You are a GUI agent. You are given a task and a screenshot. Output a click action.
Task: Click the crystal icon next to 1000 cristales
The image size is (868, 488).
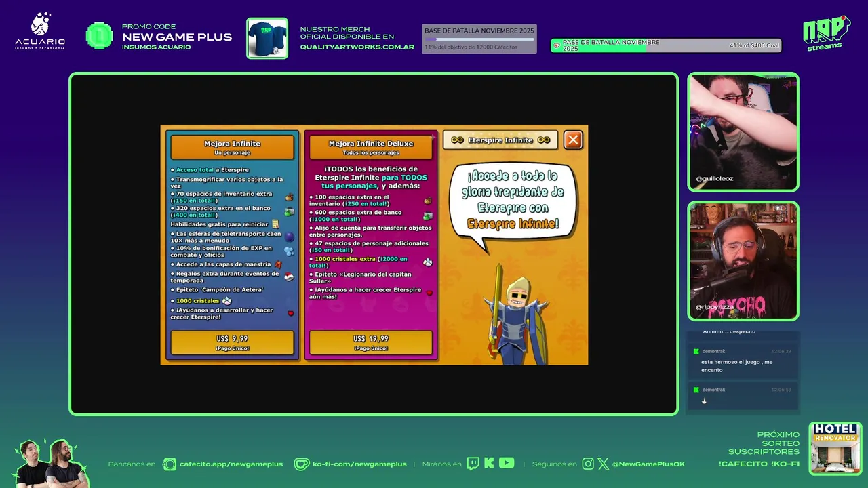226,300
